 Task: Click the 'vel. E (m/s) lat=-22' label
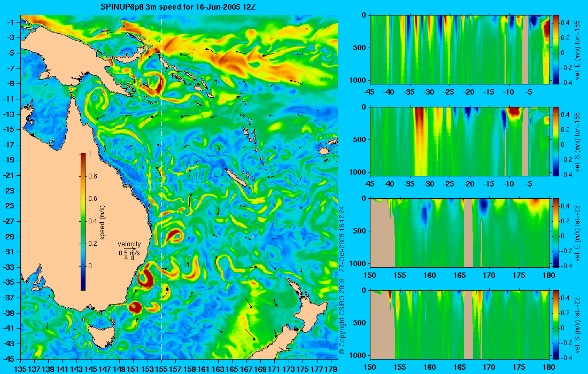click(x=577, y=233)
